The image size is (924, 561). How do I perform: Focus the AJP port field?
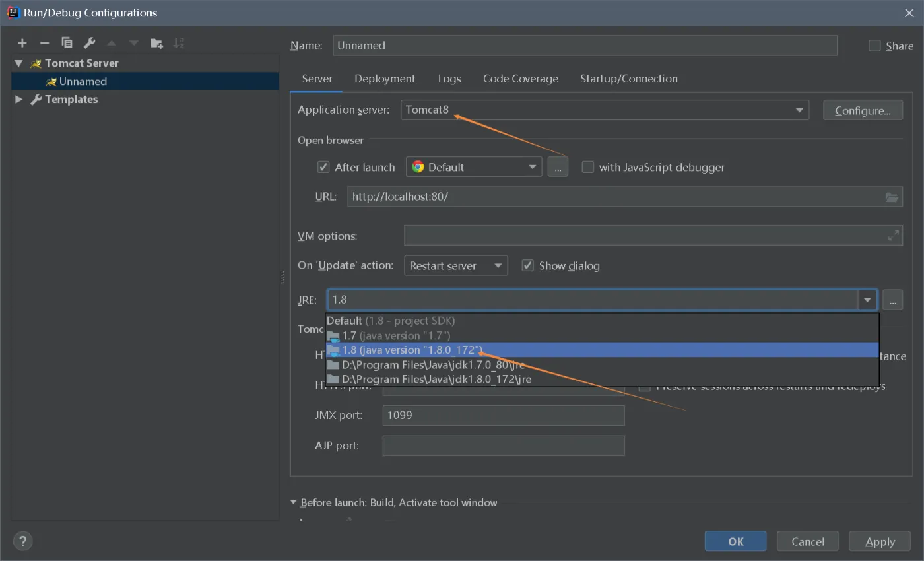(504, 445)
